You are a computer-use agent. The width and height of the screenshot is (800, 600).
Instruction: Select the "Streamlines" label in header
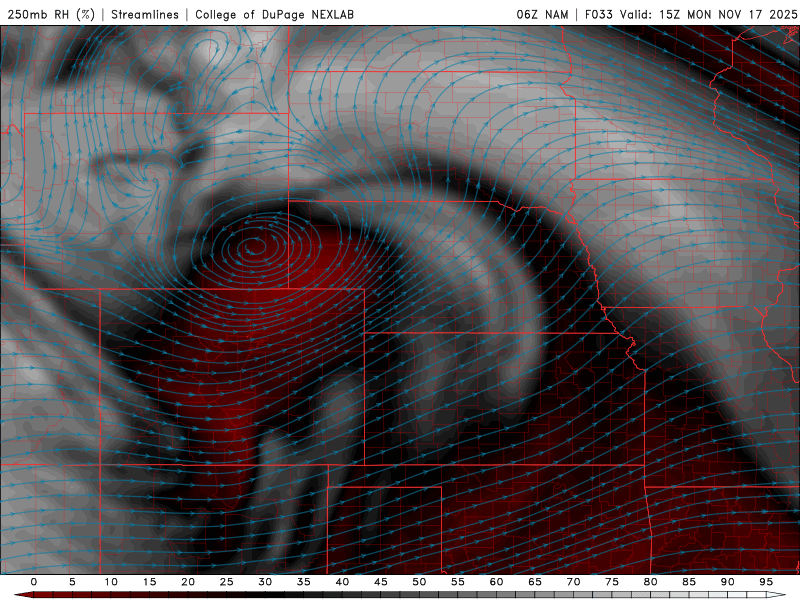coord(145,14)
